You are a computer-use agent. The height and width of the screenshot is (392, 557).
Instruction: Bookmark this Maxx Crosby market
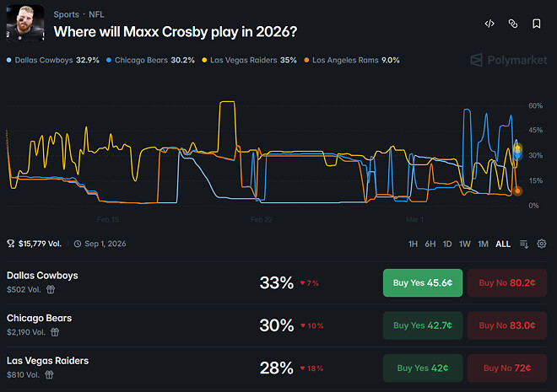pos(537,24)
